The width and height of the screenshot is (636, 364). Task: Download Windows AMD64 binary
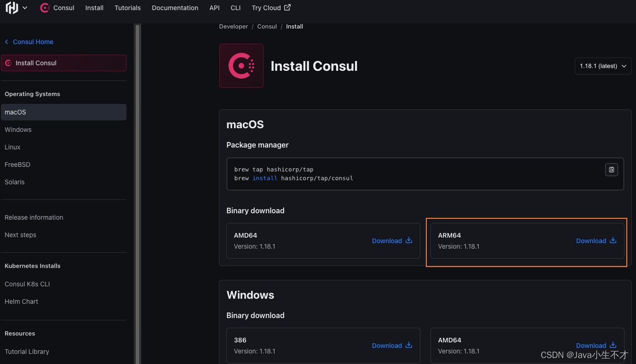click(596, 346)
